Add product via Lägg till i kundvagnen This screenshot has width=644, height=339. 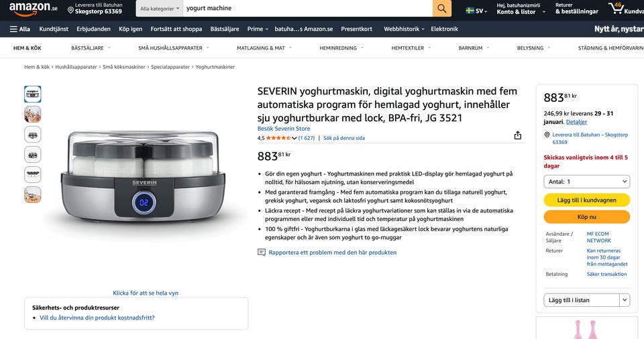586,200
